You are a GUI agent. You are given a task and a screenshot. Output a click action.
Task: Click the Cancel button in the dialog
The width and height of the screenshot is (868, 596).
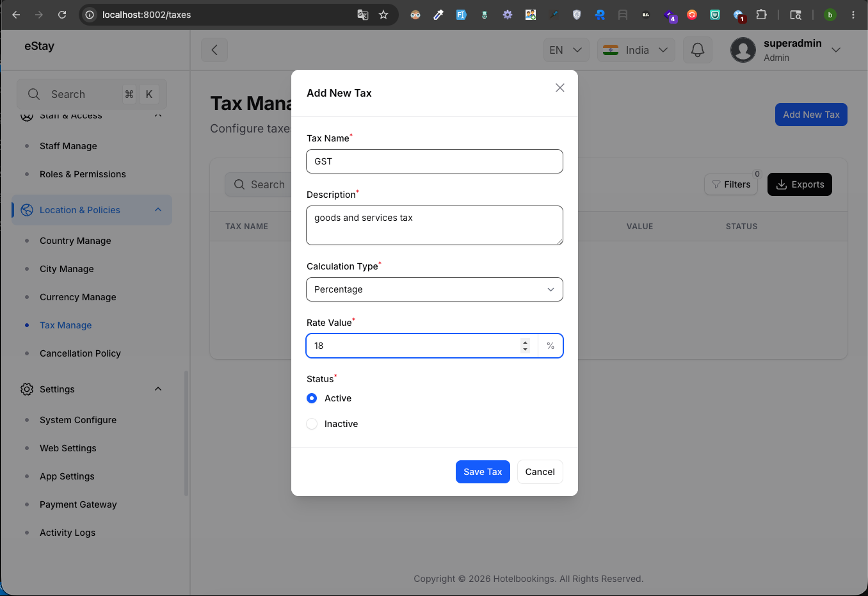[540, 472]
